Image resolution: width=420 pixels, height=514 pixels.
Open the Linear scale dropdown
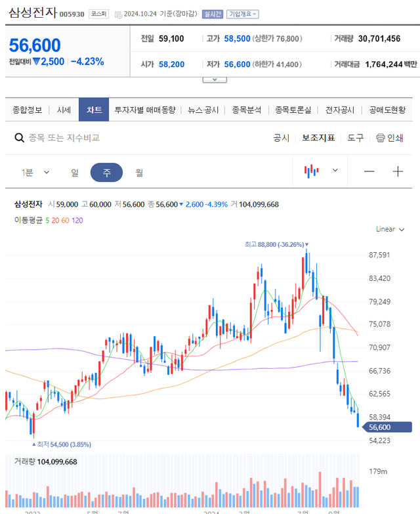[390, 229]
